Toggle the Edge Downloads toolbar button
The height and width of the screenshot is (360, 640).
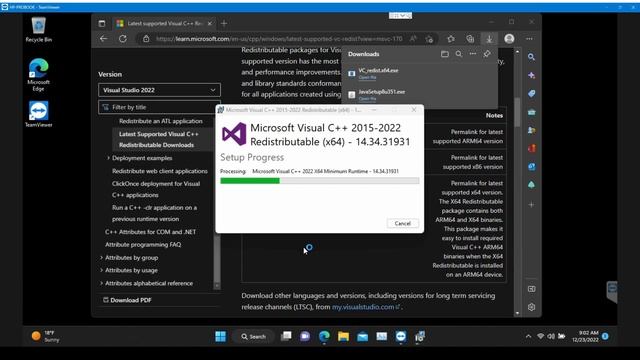pyautogui.click(x=489, y=39)
